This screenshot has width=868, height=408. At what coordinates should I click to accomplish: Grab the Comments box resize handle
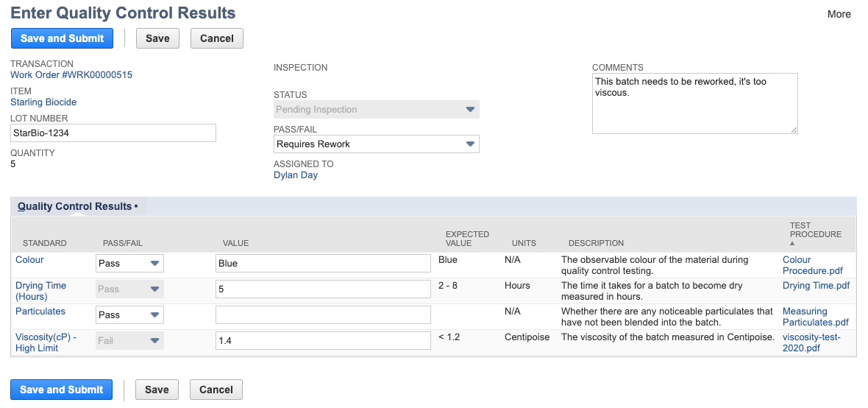794,130
